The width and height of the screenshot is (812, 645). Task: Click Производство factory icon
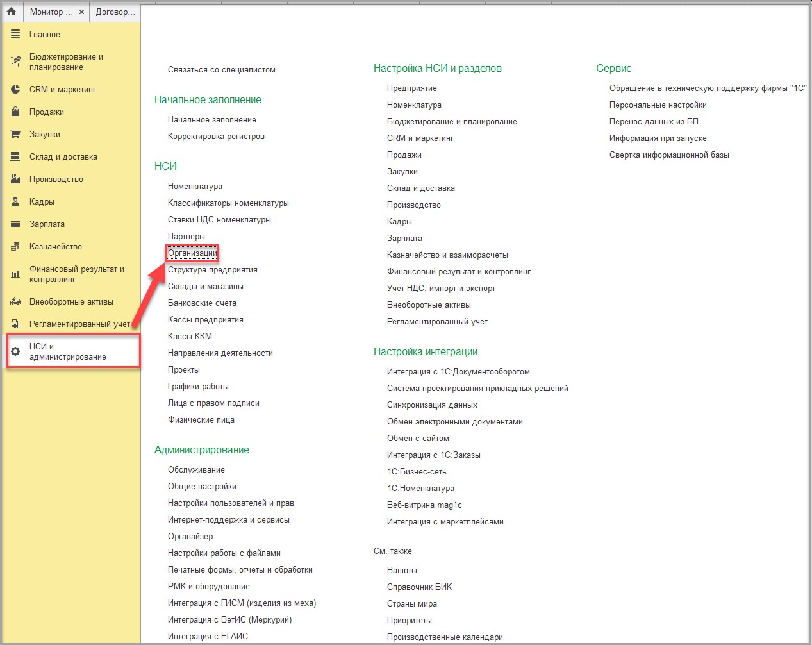(x=15, y=179)
